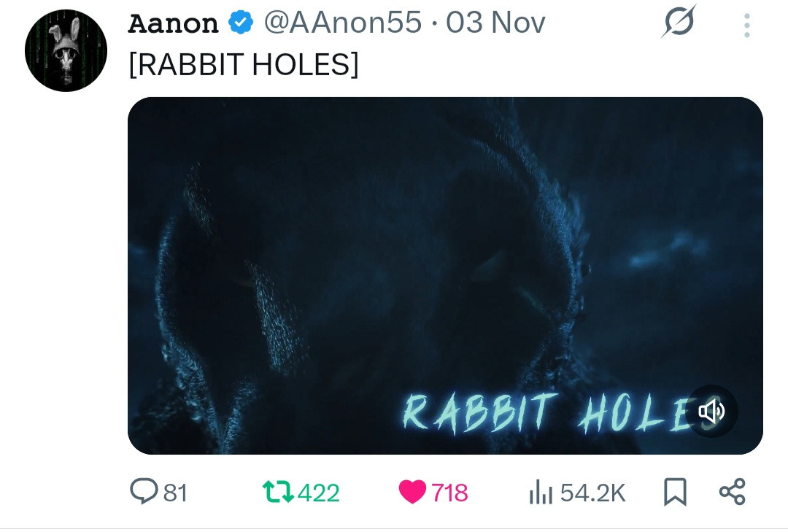
Task: Expand the three-dot more options menu
Action: (x=747, y=25)
